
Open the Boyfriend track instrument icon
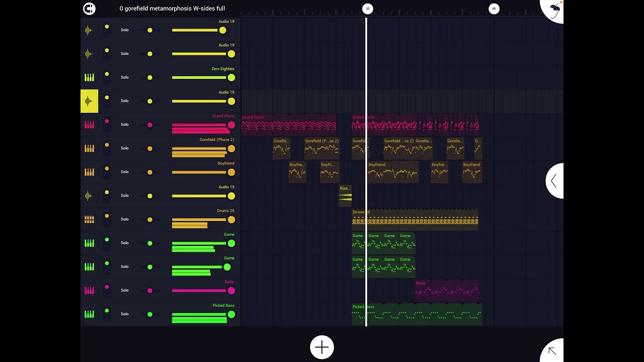click(x=89, y=172)
